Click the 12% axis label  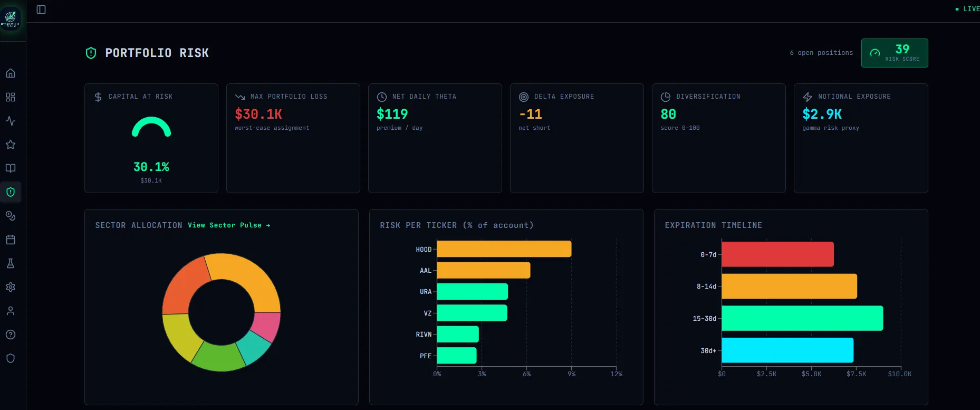click(617, 374)
